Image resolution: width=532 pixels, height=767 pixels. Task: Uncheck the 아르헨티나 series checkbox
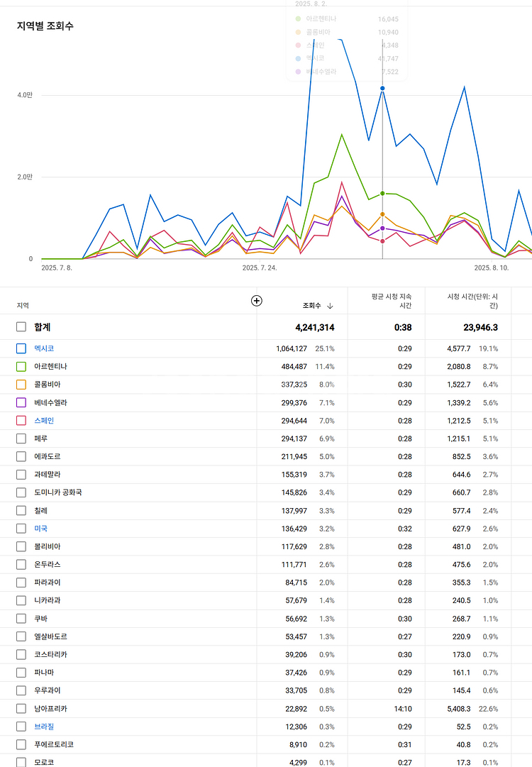pos(21,366)
